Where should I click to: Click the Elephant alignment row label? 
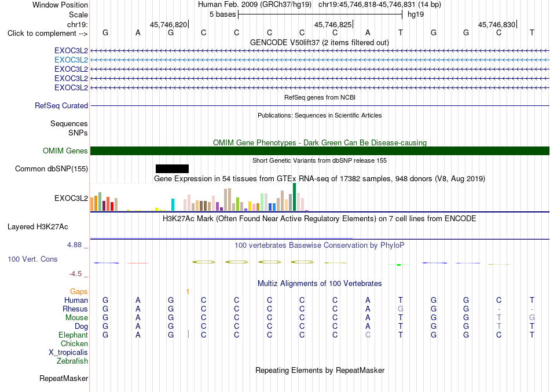coord(73,335)
